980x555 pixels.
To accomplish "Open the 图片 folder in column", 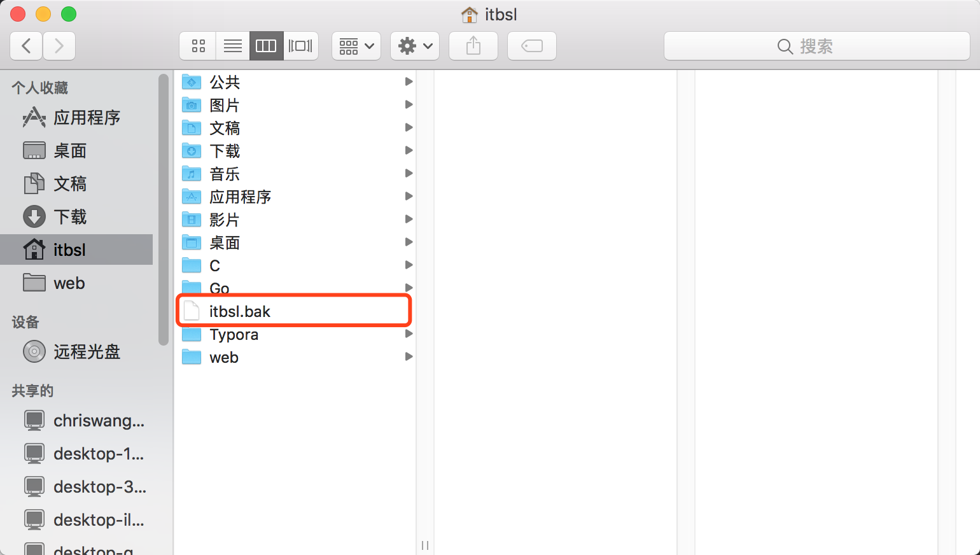I will pos(225,105).
